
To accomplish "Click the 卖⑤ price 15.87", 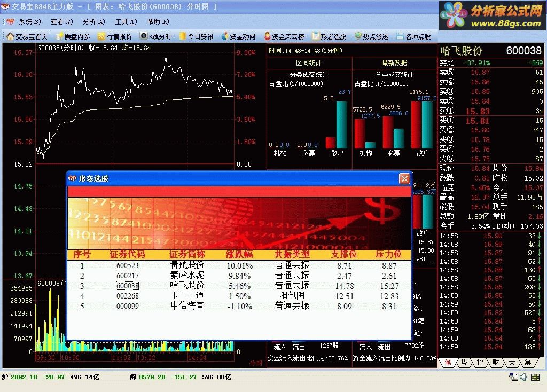I will point(480,73).
